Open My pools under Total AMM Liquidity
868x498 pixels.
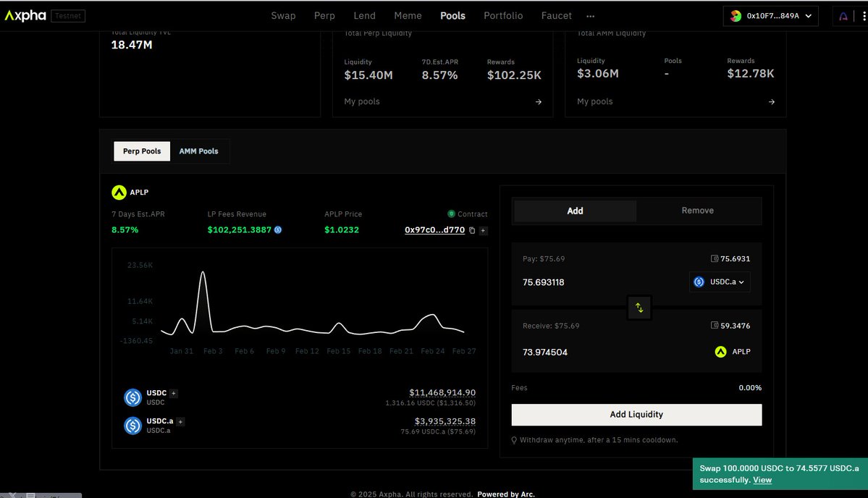click(595, 102)
